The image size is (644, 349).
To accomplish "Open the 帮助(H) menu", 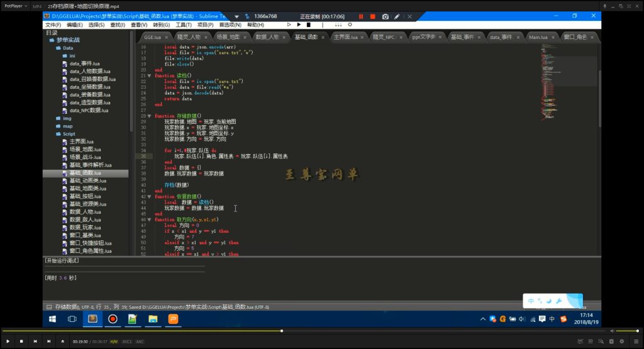I will coord(255,25).
